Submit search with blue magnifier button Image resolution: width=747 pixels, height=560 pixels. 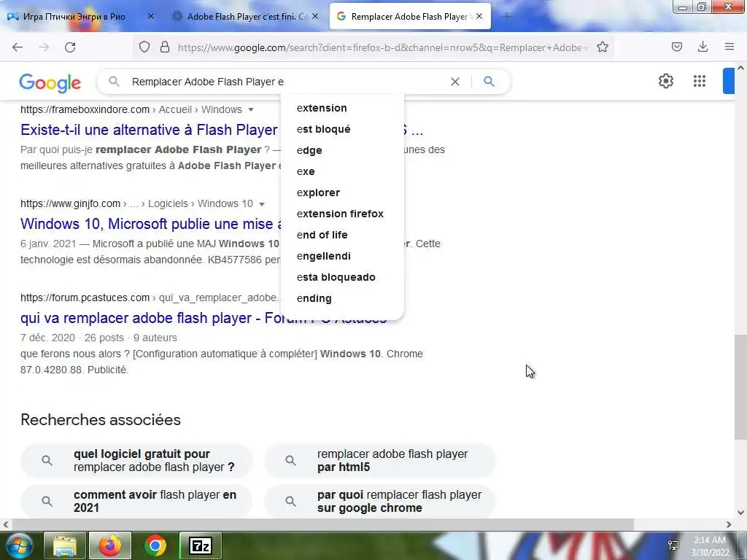click(x=489, y=82)
